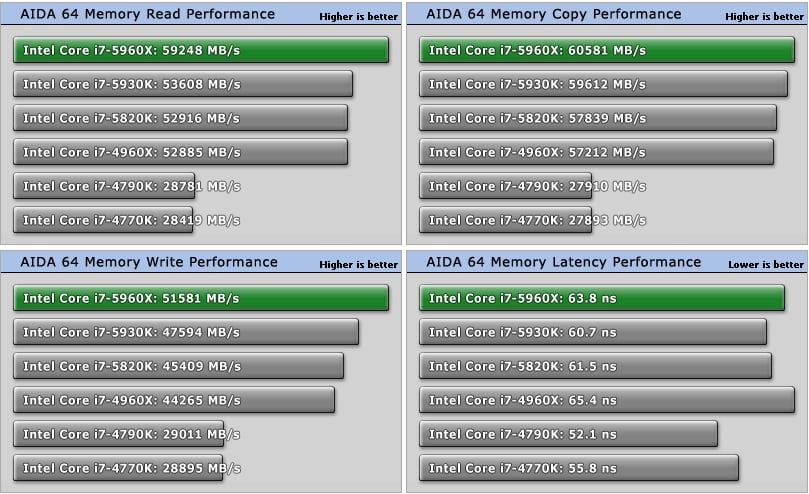
Task: Click the i7-5930K 47594 MB/s write bar
Action: pyautogui.click(x=186, y=332)
